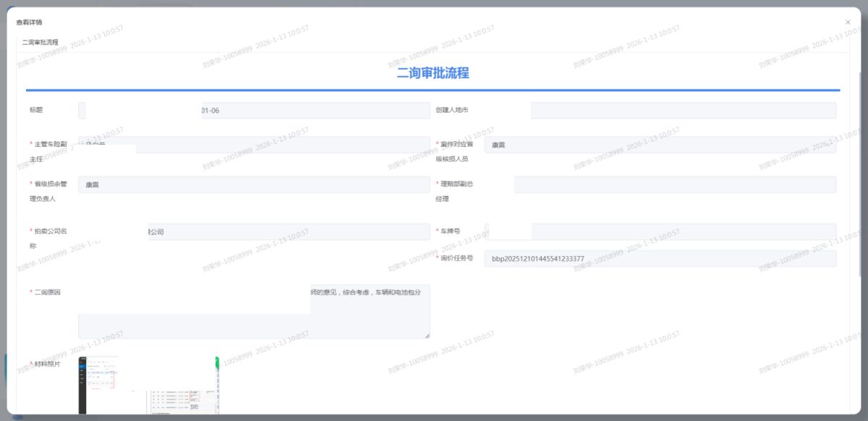
Task: Click the blue 二询审批流程 heading
Action: tap(433, 73)
